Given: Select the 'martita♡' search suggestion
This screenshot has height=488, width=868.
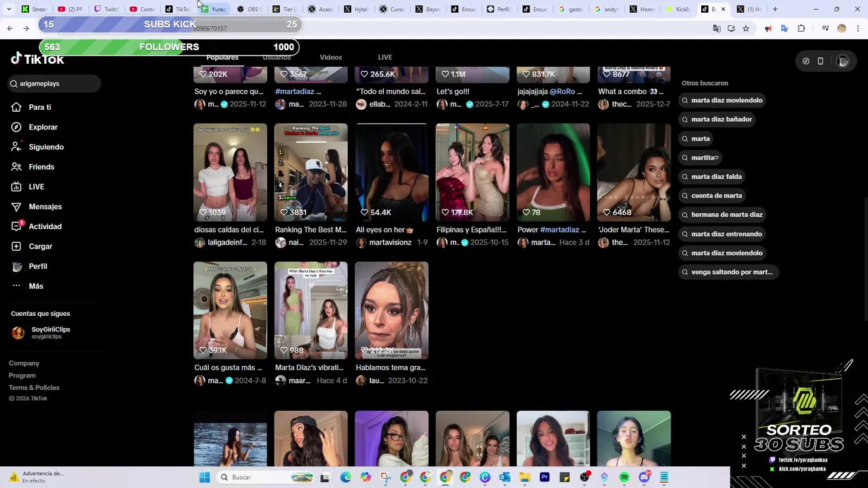Looking at the screenshot, I should tap(700, 157).
